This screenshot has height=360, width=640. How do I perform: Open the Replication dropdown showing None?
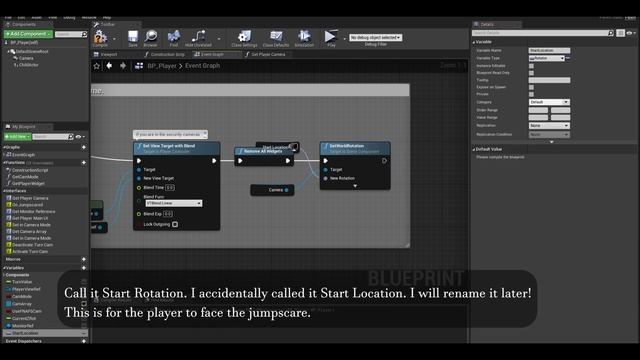pyautogui.click(x=549, y=126)
